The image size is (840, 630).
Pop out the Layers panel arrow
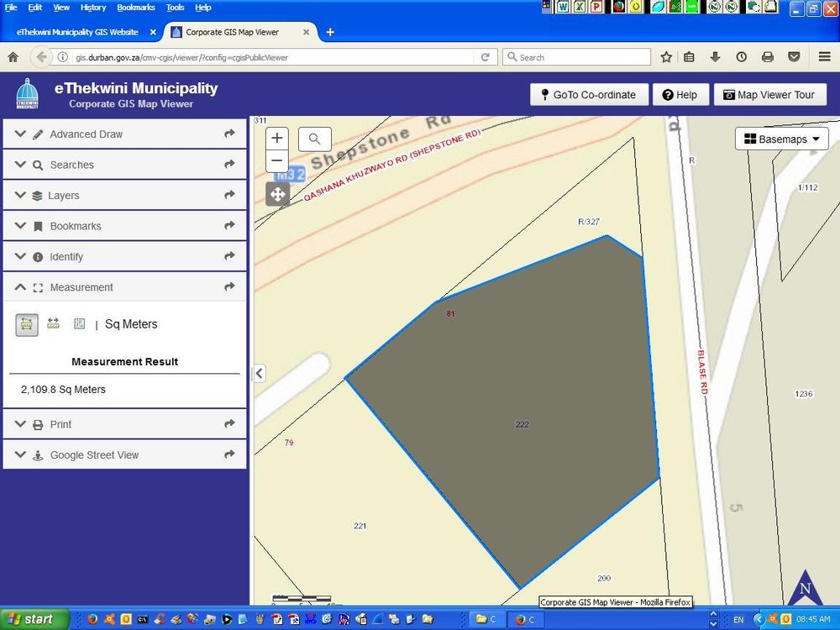[230, 195]
